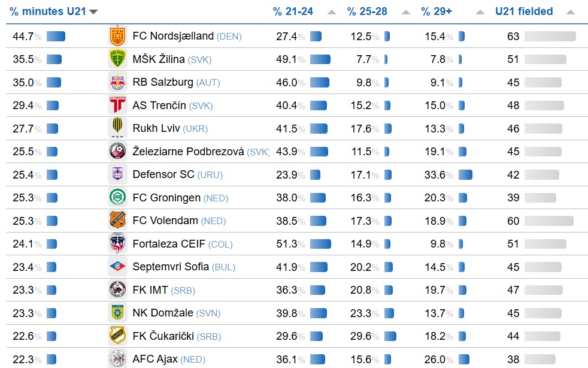Click the FC Volendam club crest
Image resolution: width=588 pixels, height=368 pixels.
117,221
